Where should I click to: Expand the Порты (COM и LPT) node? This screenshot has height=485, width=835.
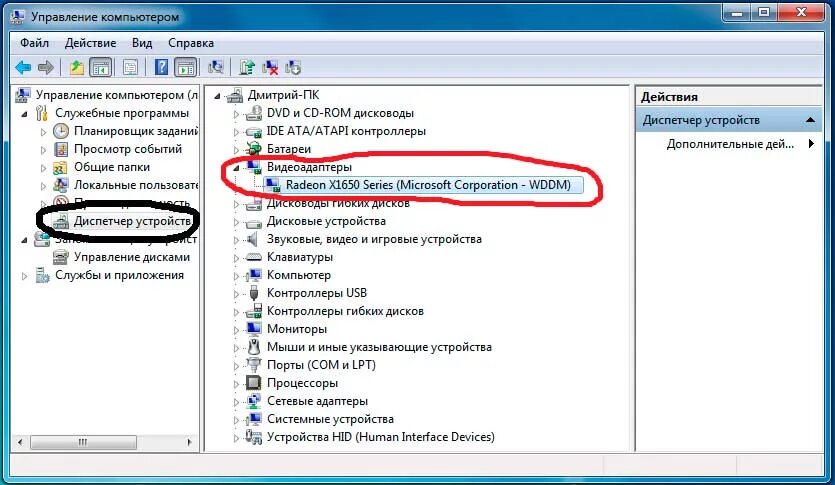click(x=236, y=365)
